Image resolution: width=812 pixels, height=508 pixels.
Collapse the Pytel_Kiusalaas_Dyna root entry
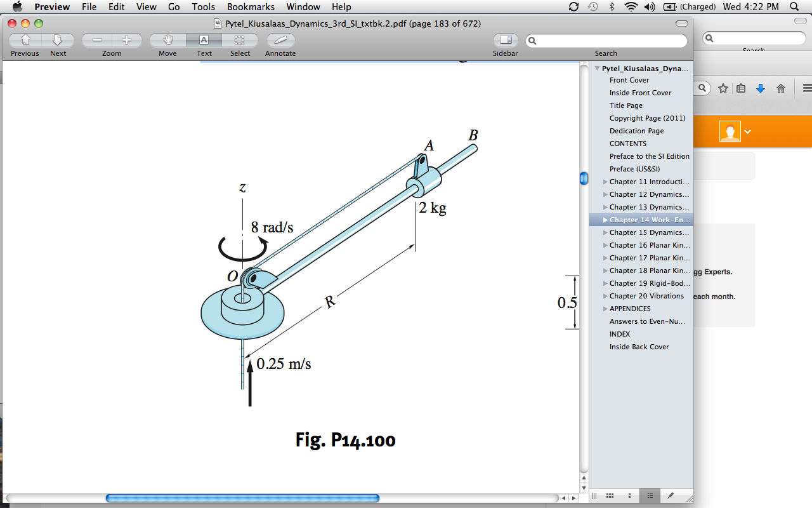tap(597, 68)
